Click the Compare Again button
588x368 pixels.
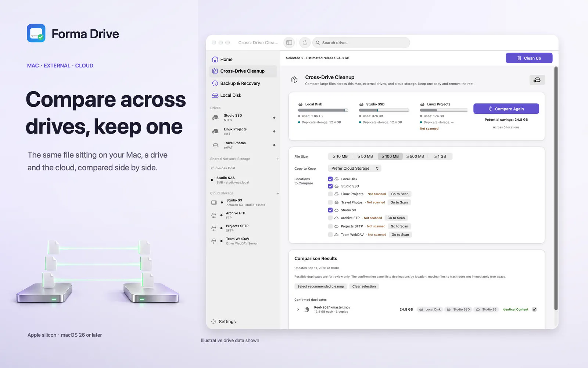click(x=506, y=109)
